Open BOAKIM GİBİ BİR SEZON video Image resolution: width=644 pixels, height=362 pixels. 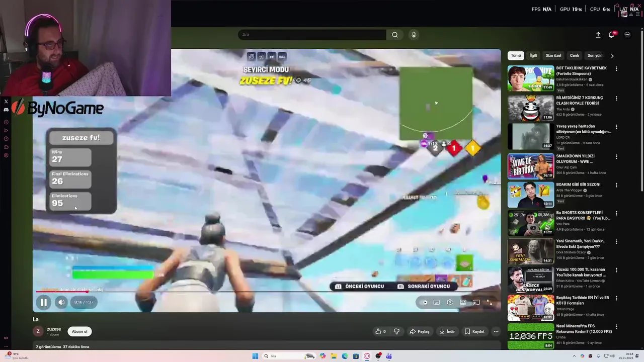pyautogui.click(x=530, y=195)
